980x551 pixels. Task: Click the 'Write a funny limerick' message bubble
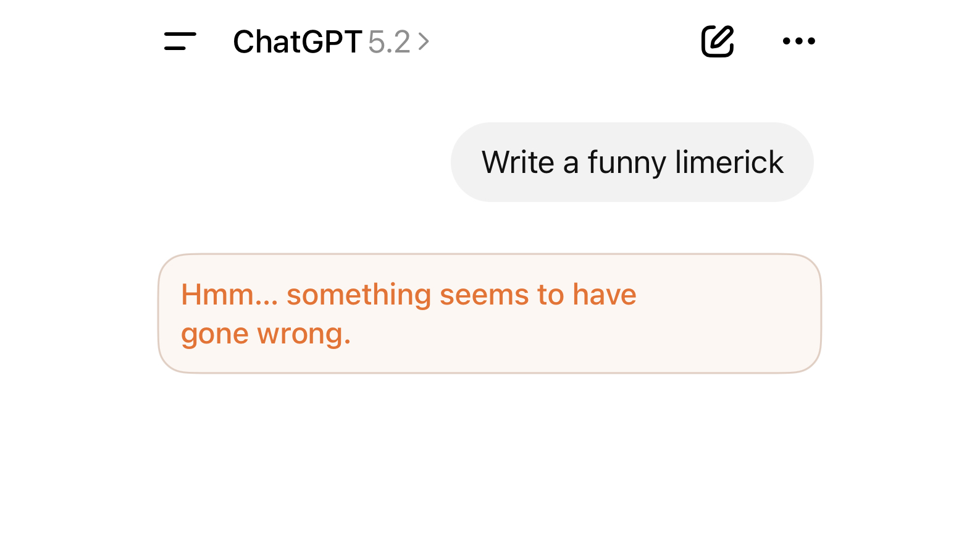(632, 162)
